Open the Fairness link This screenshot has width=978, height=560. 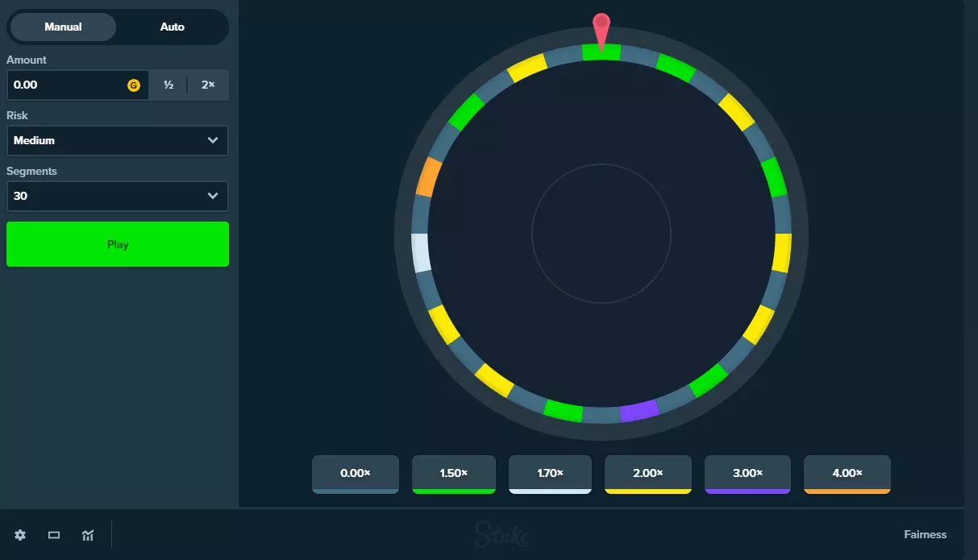[926, 534]
